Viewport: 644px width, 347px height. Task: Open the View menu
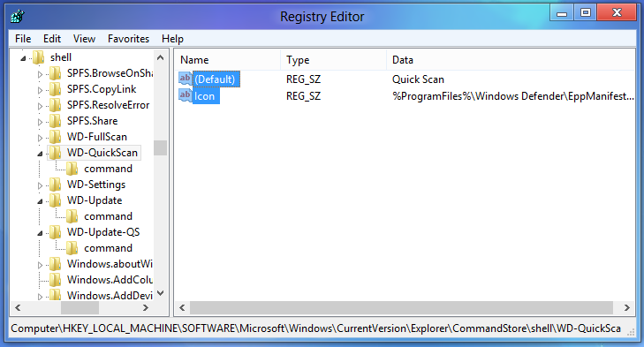coord(84,39)
